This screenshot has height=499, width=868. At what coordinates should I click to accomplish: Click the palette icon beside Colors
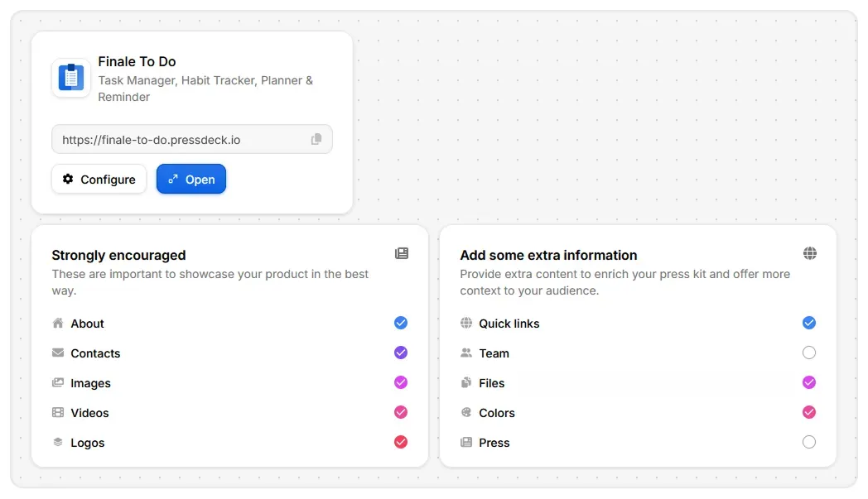[466, 412]
